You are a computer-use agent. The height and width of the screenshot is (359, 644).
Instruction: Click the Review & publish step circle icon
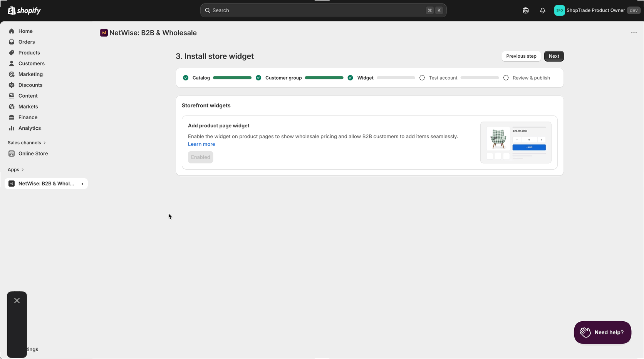point(506,78)
